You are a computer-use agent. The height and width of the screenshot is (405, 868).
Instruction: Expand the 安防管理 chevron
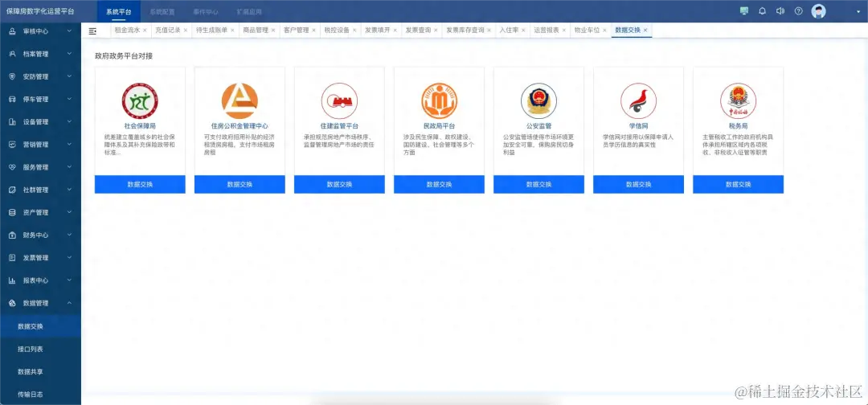tap(69, 76)
